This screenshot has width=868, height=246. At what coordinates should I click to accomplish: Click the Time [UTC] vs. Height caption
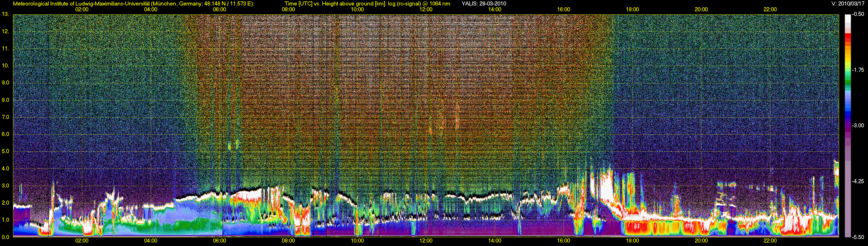pyautogui.click(x=367, y=4)
